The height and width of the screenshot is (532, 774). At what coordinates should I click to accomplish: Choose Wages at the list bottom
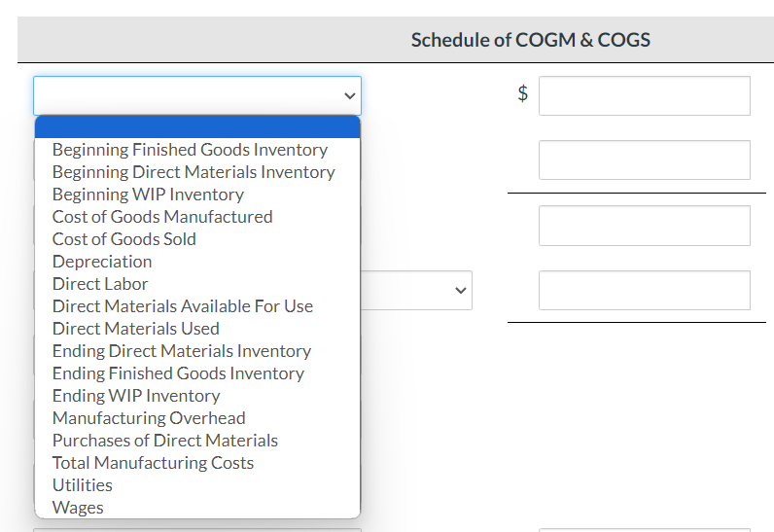coord(78,508)
